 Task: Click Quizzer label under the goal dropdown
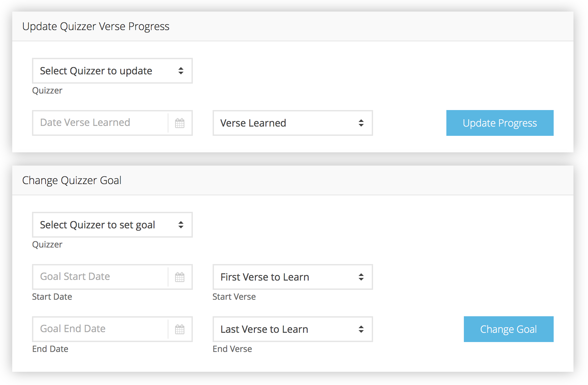(x=47, y=245)
